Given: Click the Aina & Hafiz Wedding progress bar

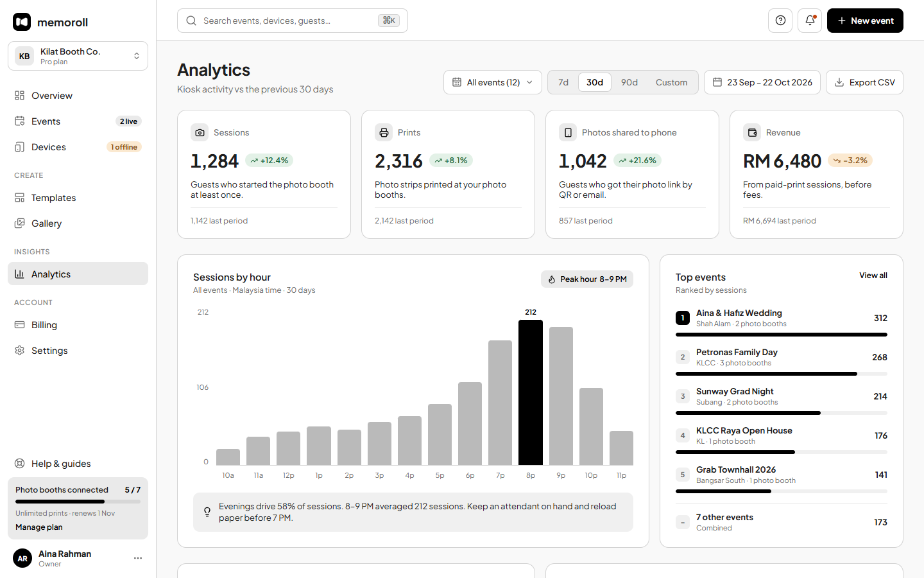Looking at the screenshot, I should [782, 335].
